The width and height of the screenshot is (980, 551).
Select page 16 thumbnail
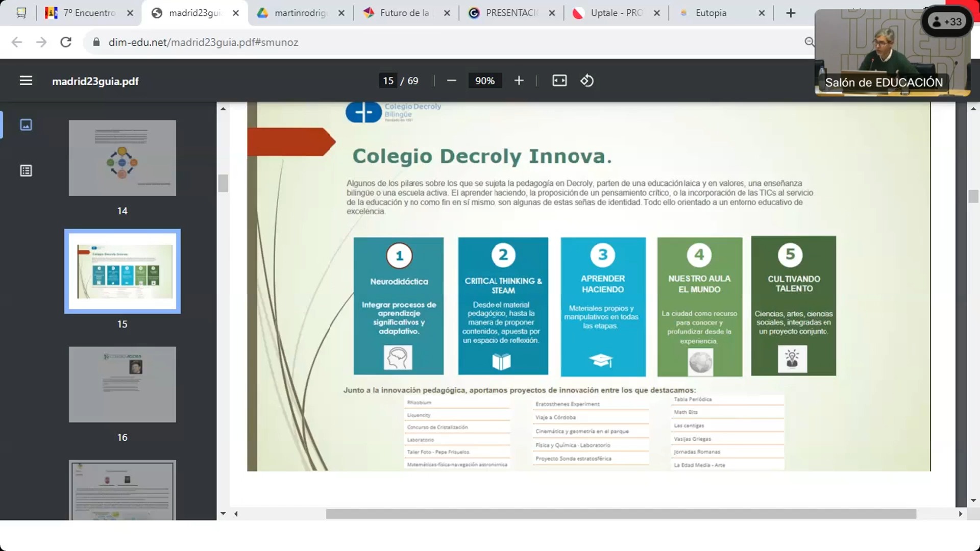coord(122,385)
